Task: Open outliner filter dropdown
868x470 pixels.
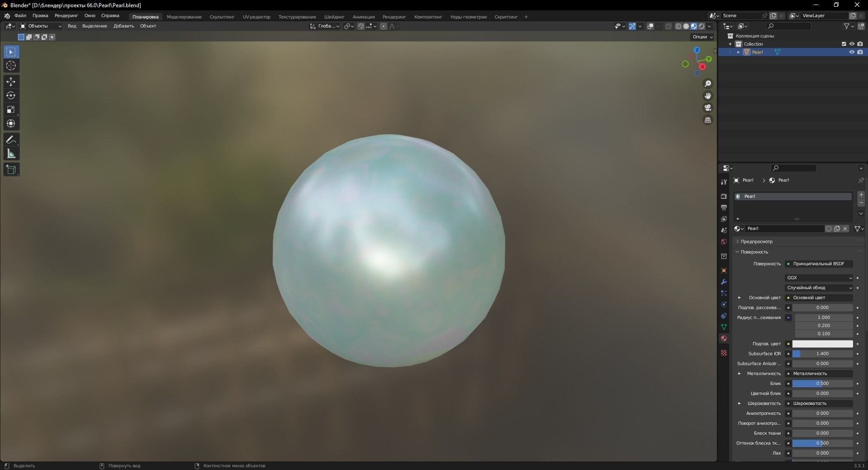Action: pos(849,26)
